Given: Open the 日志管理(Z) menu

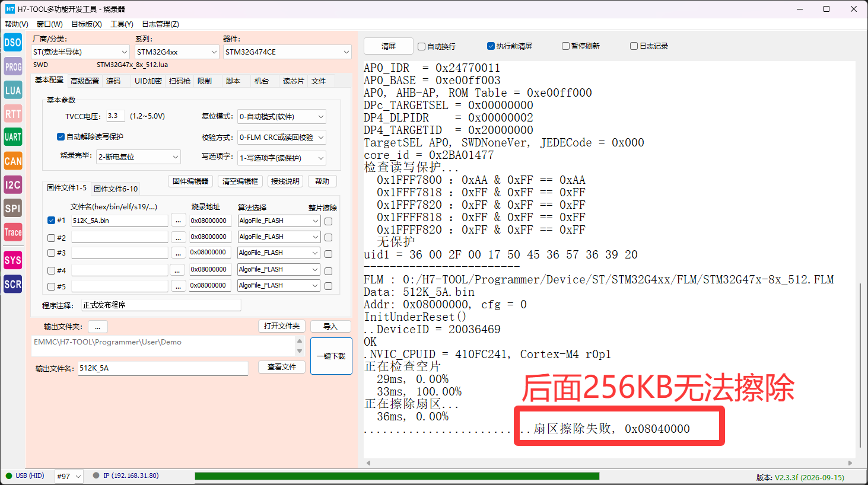Looking at the screenshot, I should tap(160, 24).
